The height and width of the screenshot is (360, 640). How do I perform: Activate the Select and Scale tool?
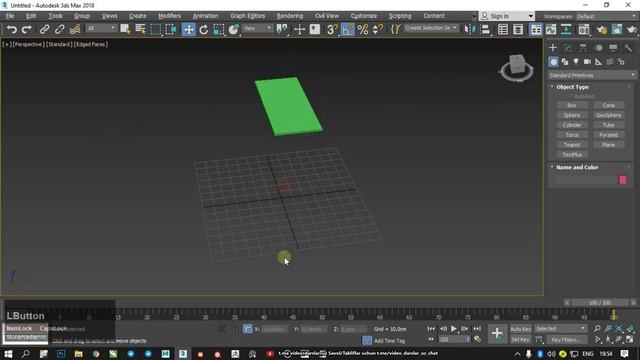coord(219,29)
